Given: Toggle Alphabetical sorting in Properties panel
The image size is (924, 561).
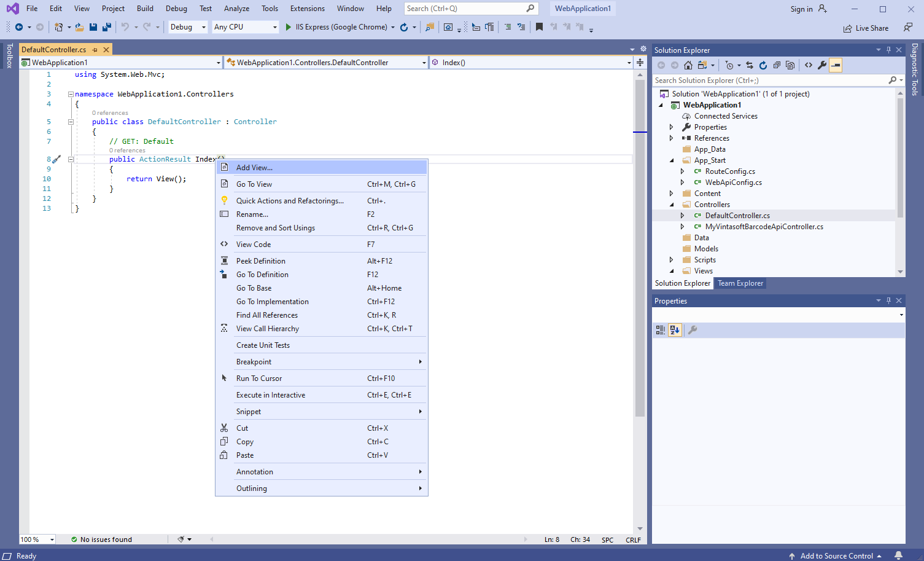Looking at the screenshot, I should 675,330.
